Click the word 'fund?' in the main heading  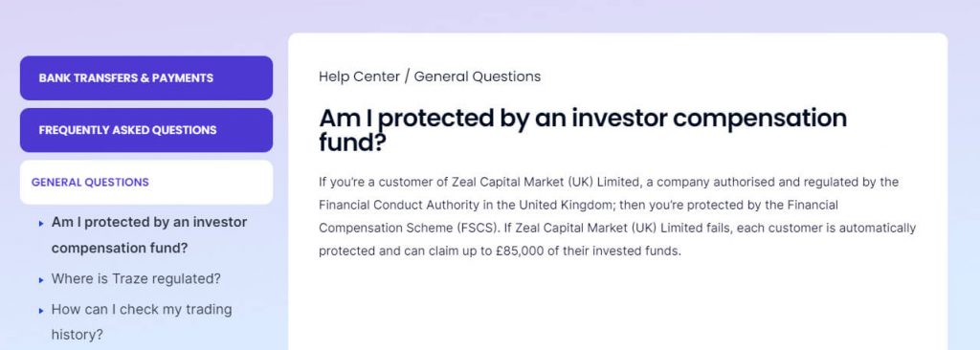(x=352, y=143)
